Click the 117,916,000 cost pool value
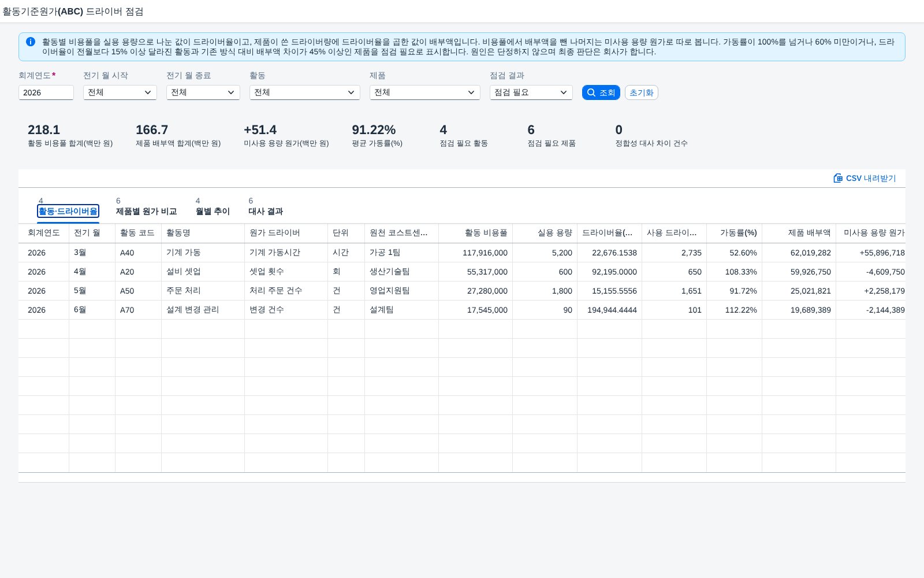Image resolution: width=924 pixels, height=578 pixels. point(485,253)
